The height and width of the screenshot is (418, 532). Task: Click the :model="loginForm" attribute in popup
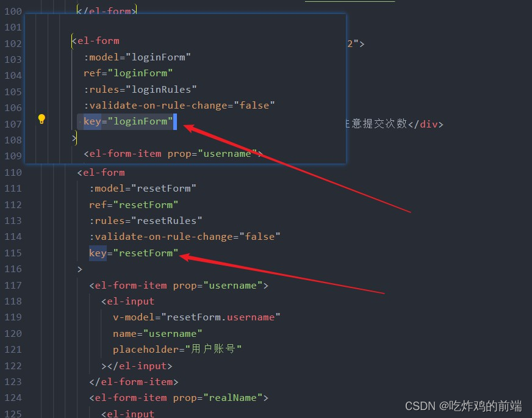tap(137, 57)
